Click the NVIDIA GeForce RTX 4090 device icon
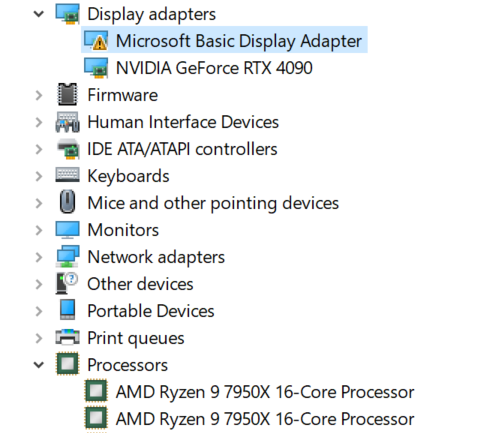Screen dimensions: 477x433 [96, 68]
